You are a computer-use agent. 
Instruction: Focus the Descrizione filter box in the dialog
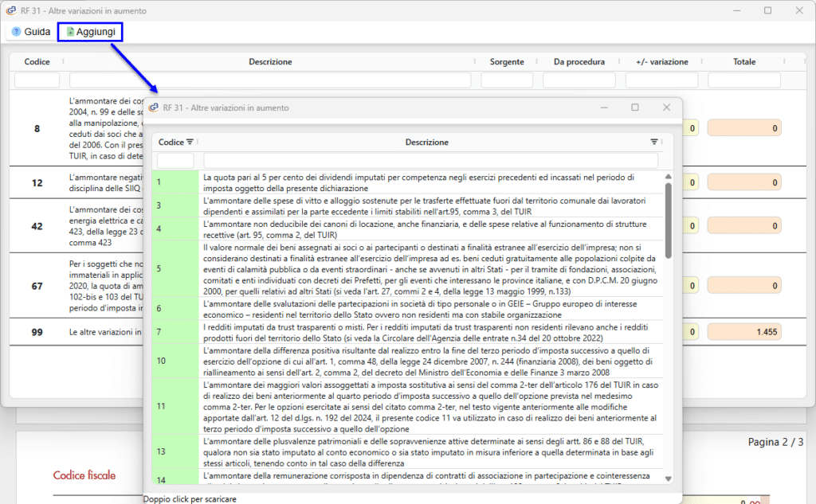(430, 160)
